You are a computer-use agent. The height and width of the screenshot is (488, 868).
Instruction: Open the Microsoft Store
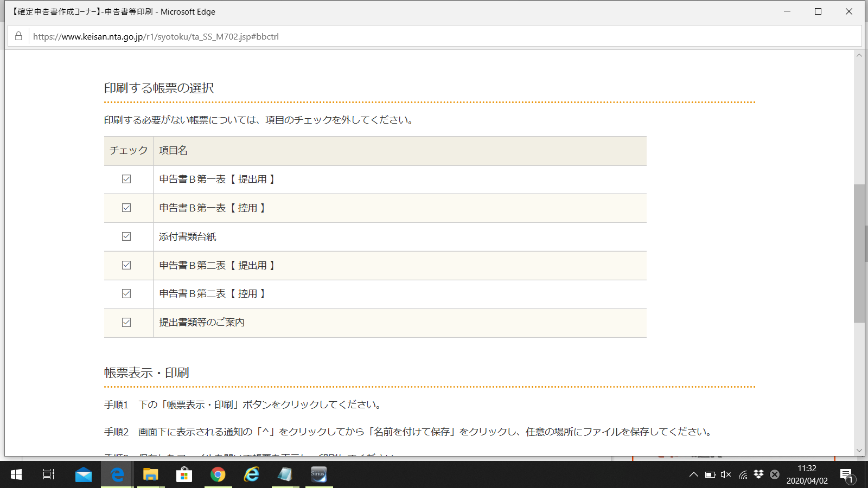(x=184, y=474)
